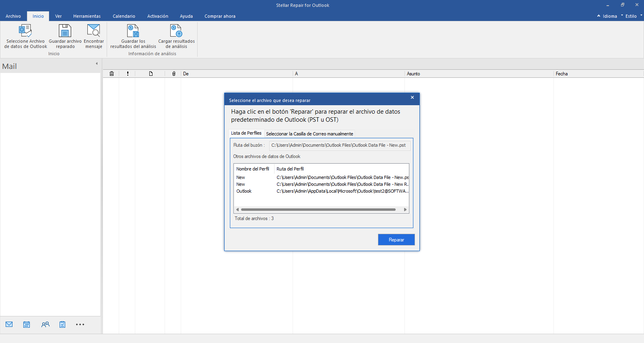Click the scroll right arrow in profile list
Image resolution: width=644 pixels, height=343 pixels.
[405, 210]
